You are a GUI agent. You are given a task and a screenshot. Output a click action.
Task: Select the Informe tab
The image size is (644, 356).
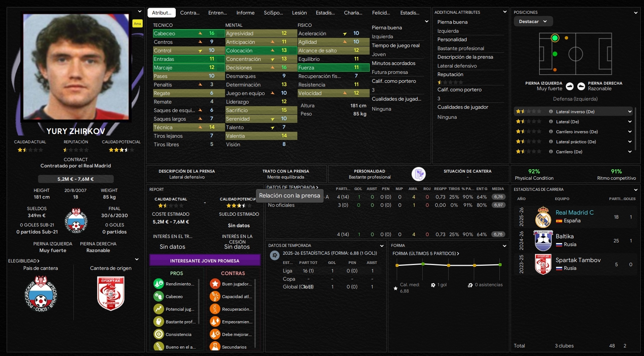(245, 13)
